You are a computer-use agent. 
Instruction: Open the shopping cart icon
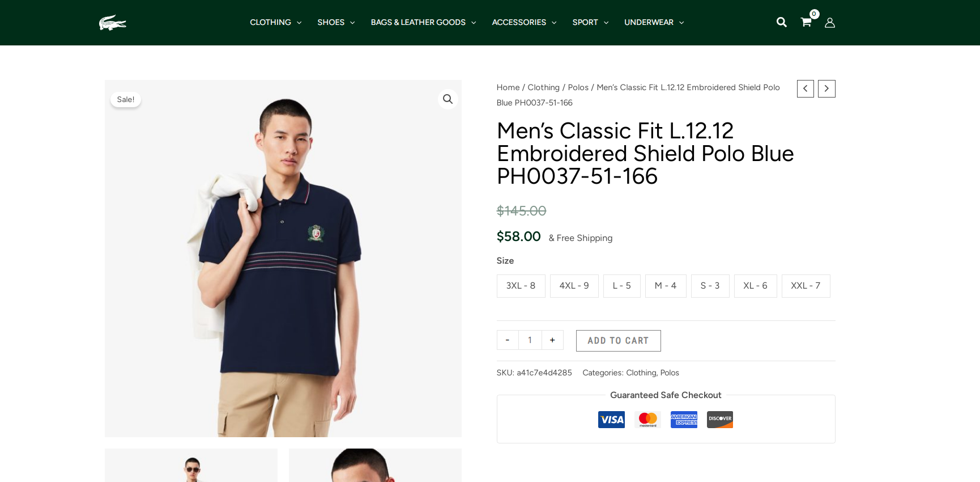pyautogui.click(x=806, y=22)
